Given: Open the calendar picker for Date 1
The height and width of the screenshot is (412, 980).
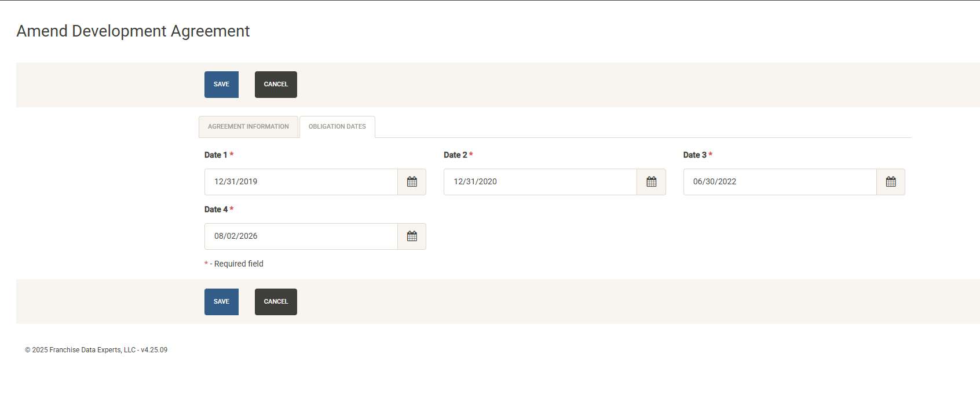Looking at the screenshot, I should tap(412, 182).
